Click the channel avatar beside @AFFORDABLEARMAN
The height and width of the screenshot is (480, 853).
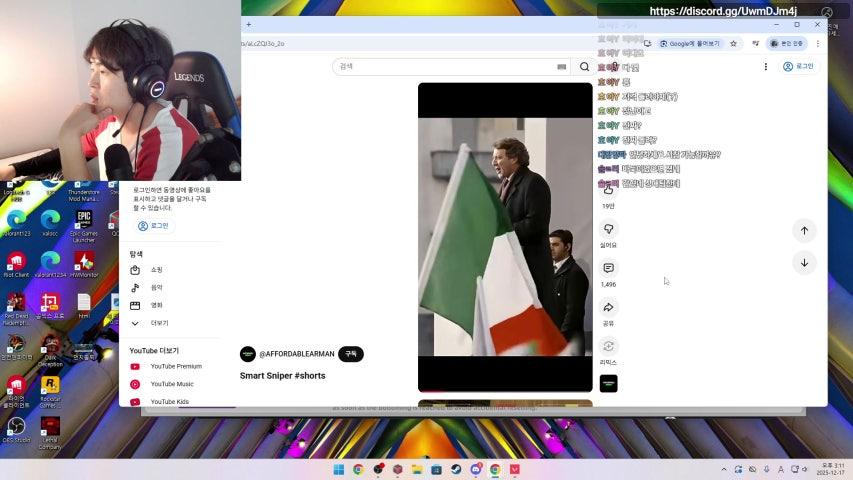coord(248,354)
